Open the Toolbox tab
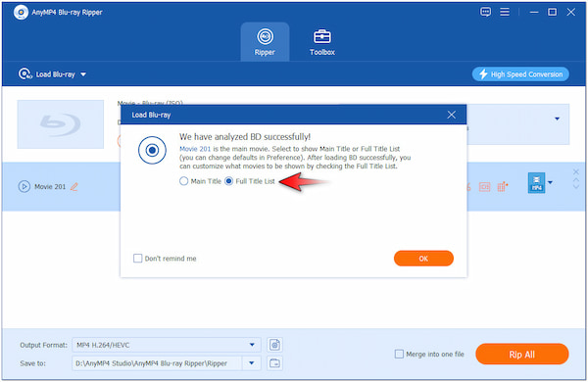Image resolution: width=588 pixels, height=382 pixels. pos(322,41)
